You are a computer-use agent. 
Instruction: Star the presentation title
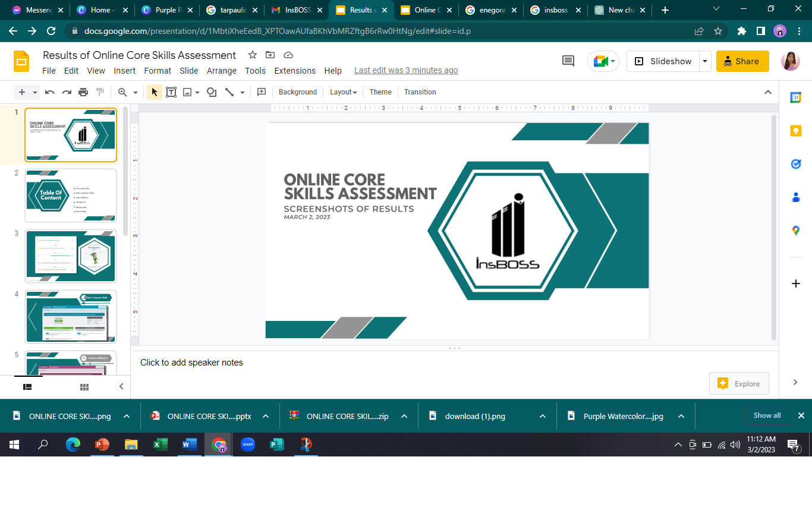click(x=253, y=55)
